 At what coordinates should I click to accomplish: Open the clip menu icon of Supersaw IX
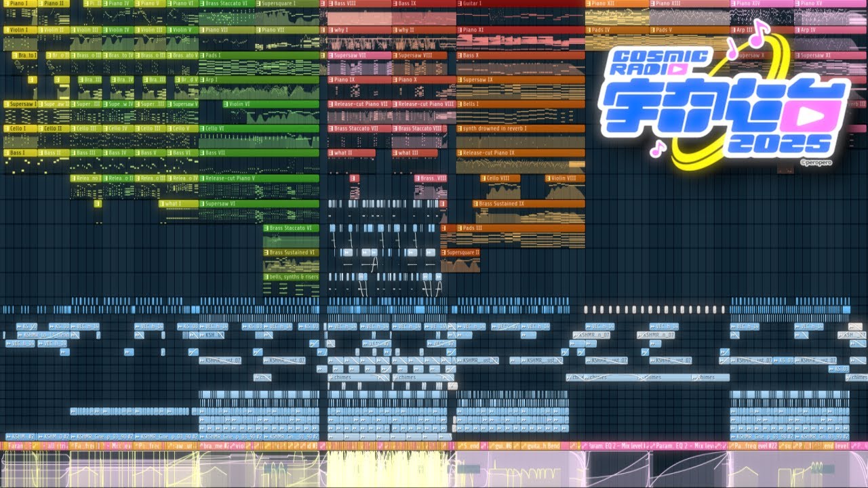coord(459,80)
